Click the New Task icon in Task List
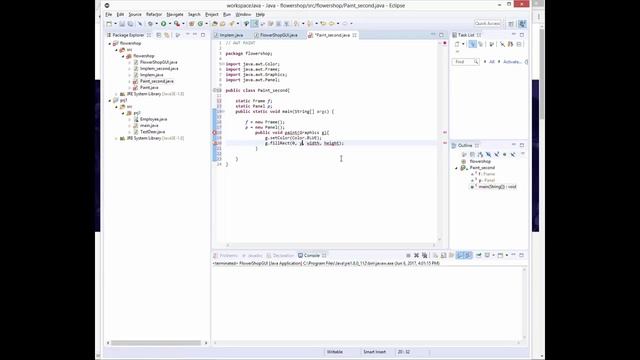This screenshot has height=360, width=640. point(457,44)
